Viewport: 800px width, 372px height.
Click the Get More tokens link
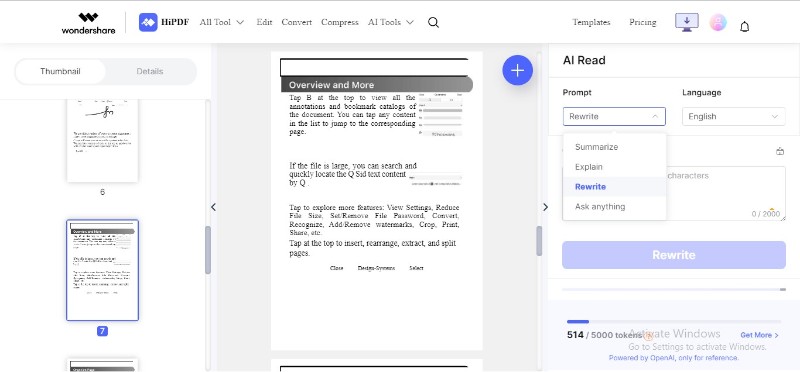pos(760,335)
